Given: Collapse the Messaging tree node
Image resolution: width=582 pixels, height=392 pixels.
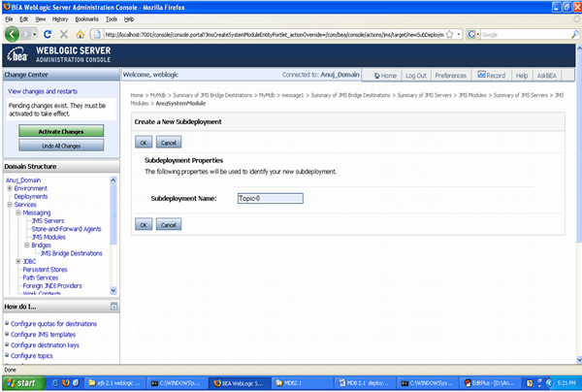Looking at the screenshot, I should (18, 212).
